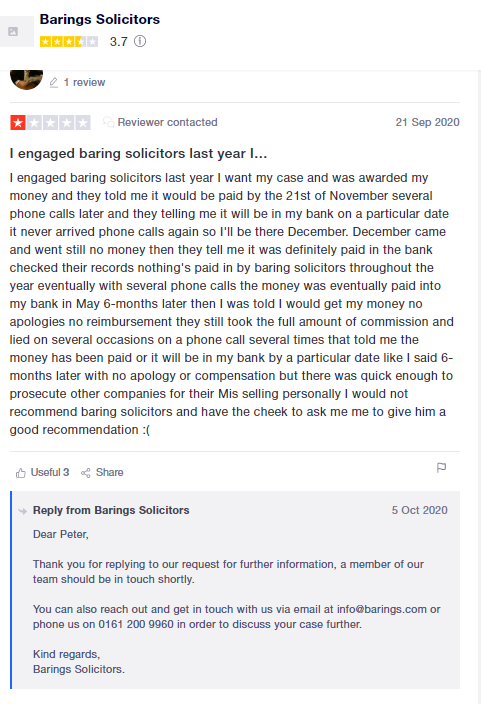Screen dimensions: 481x704
Task: Click the 5 Oct 2020 reply date
Action: [419, 510]
